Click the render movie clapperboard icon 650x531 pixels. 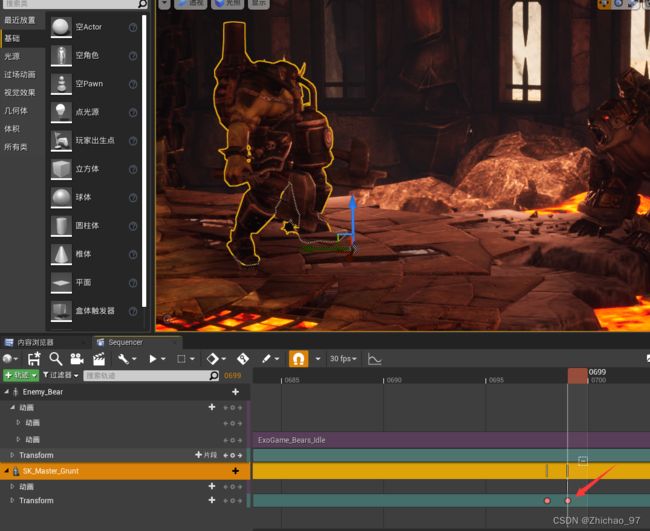tap(99, 359)
